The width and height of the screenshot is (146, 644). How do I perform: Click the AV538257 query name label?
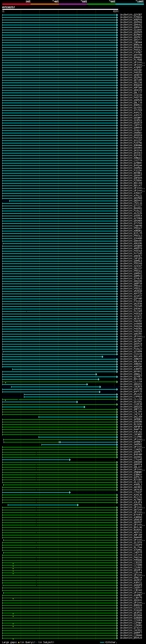point(8,7)
